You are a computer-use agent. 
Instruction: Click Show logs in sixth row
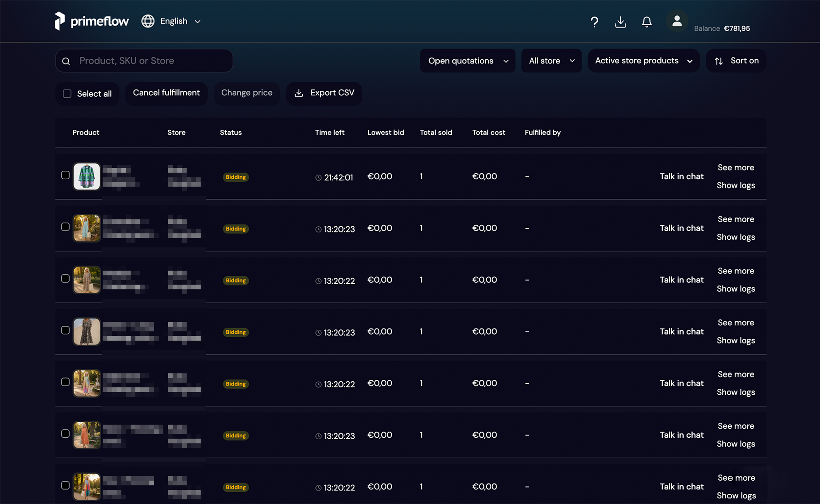click(x=736, y=444)
